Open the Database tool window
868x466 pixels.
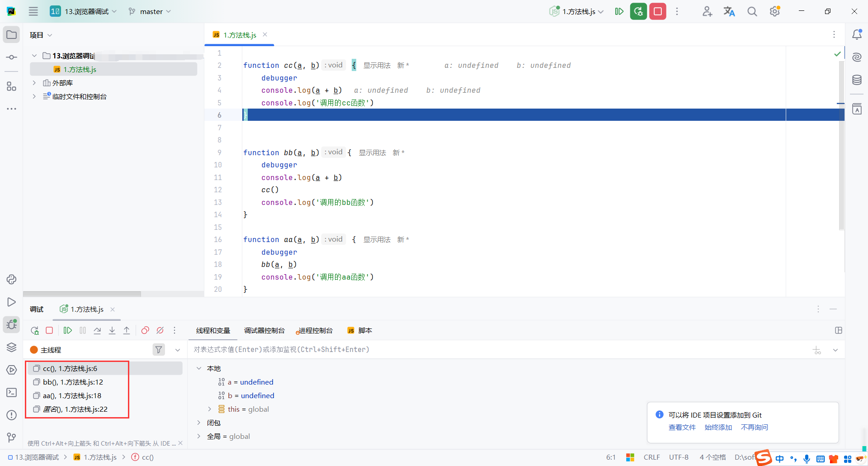point(857,80)
